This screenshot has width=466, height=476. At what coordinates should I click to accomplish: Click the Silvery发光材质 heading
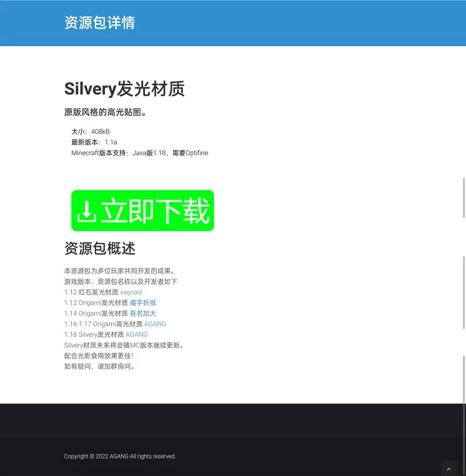pos(124,88)
